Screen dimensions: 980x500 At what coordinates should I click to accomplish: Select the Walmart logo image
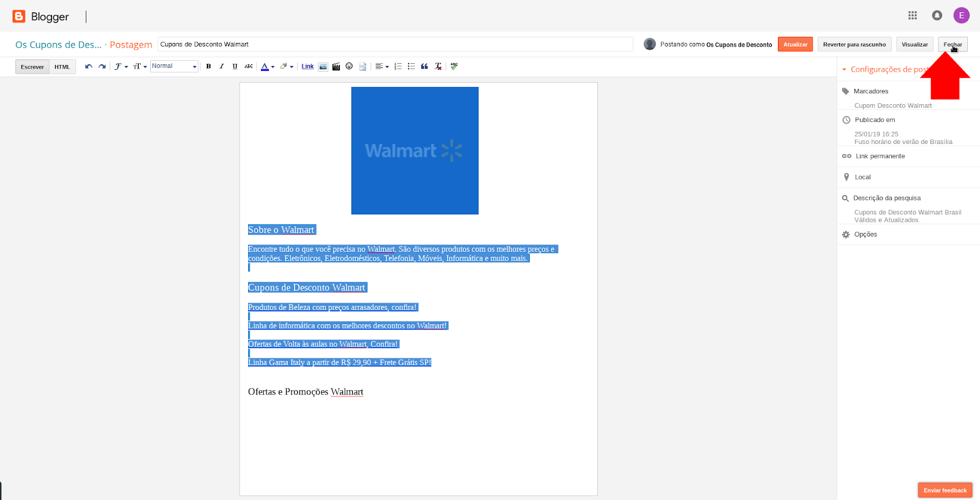415,151
